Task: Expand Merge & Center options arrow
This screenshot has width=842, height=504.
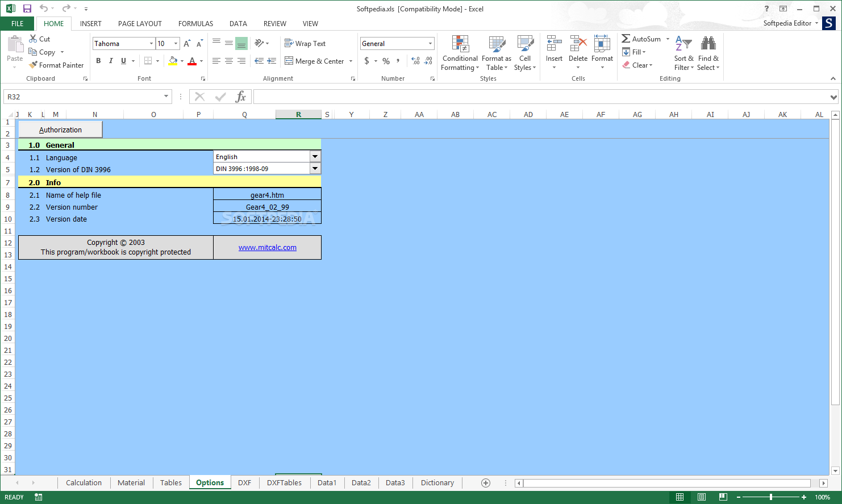Action: point(351,61)
